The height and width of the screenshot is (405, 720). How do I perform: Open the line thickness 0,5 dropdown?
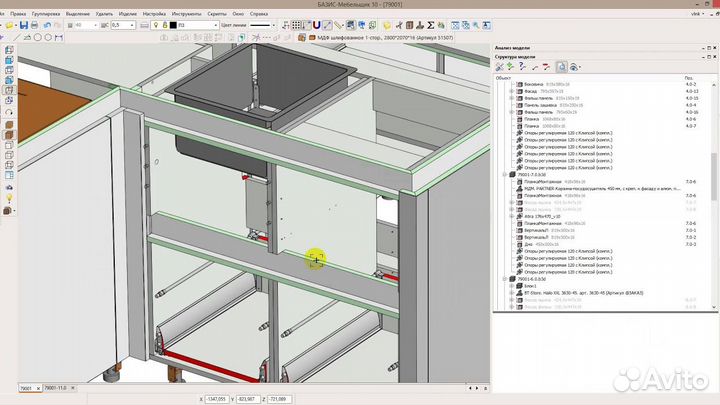pos(123,24)
